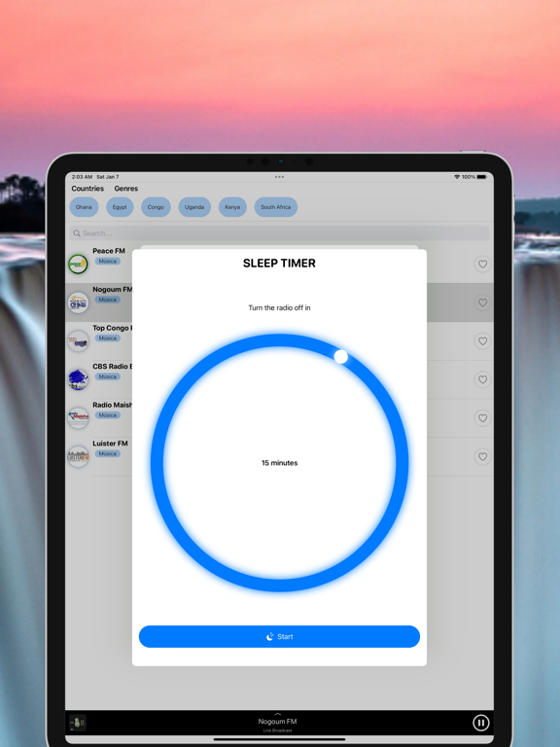Select the Peace FM station name
Image resolution: width=560 pixels, height=747 pixels.
point(109,251)
